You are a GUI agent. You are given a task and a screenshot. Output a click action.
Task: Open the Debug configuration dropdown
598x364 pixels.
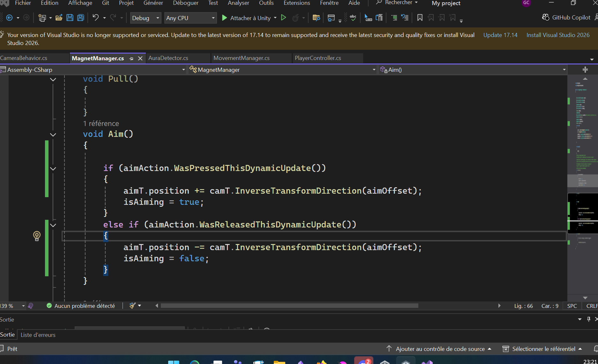point(146,18)
